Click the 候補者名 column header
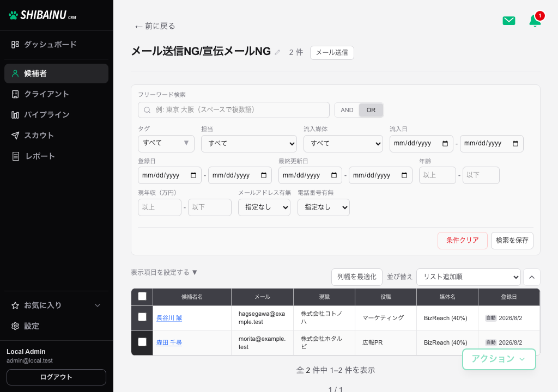The height and width of the screenshot is (392, 558). [192, 297]
